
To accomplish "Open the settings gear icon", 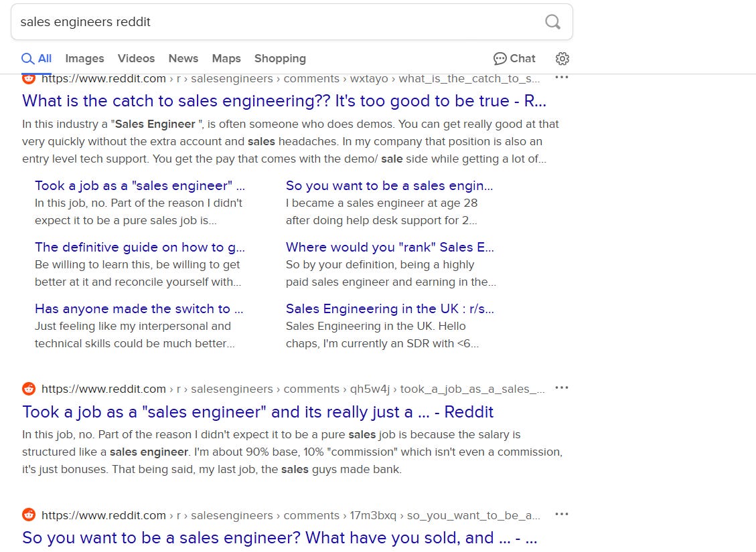I will click(562, 59).
